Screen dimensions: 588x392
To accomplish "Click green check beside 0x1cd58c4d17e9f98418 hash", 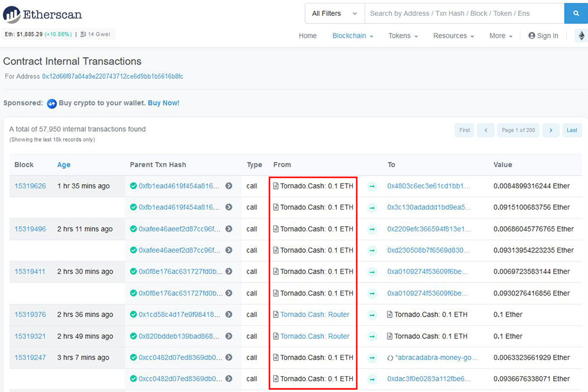I will click(x=133, y=314).
